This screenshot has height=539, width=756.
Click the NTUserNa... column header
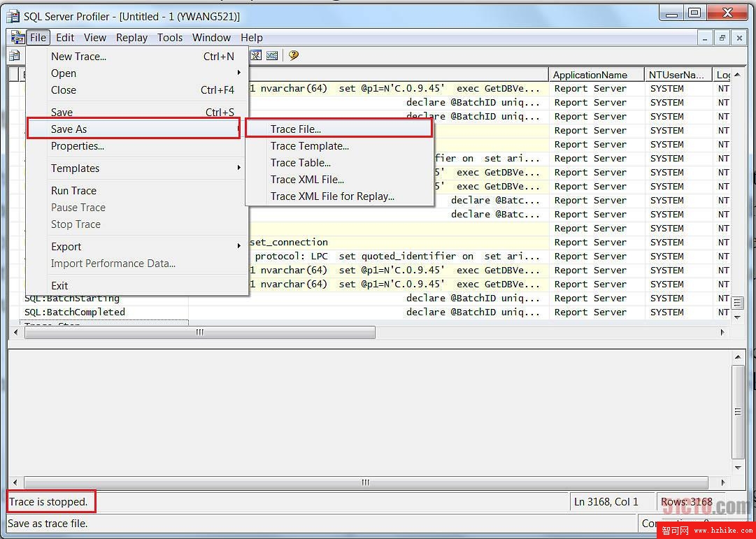pos(678,75)
